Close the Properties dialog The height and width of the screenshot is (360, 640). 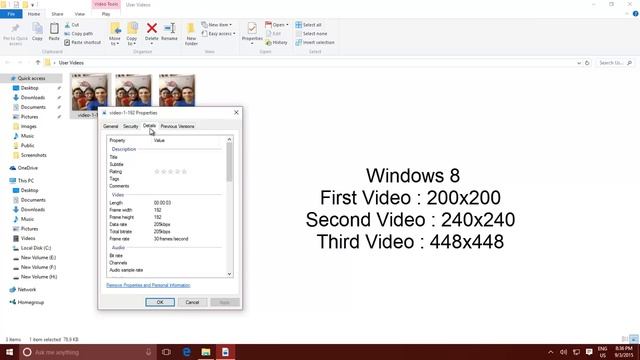[236, 112]
